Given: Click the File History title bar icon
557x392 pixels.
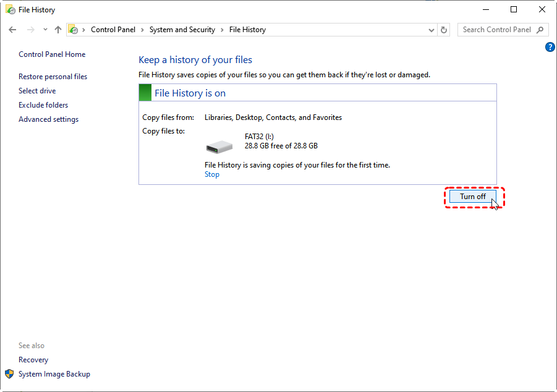Looking at the screenshot, I should click(11, 10).
